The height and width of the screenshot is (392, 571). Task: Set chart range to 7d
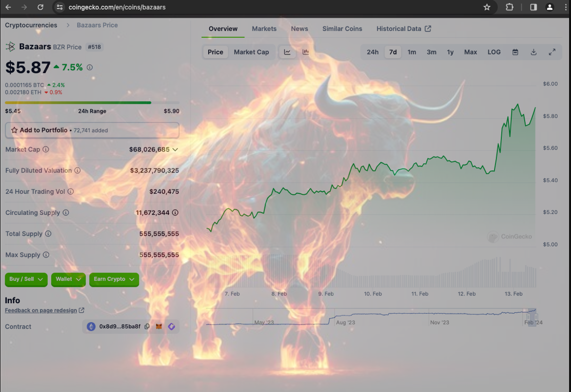pos(393,52)
